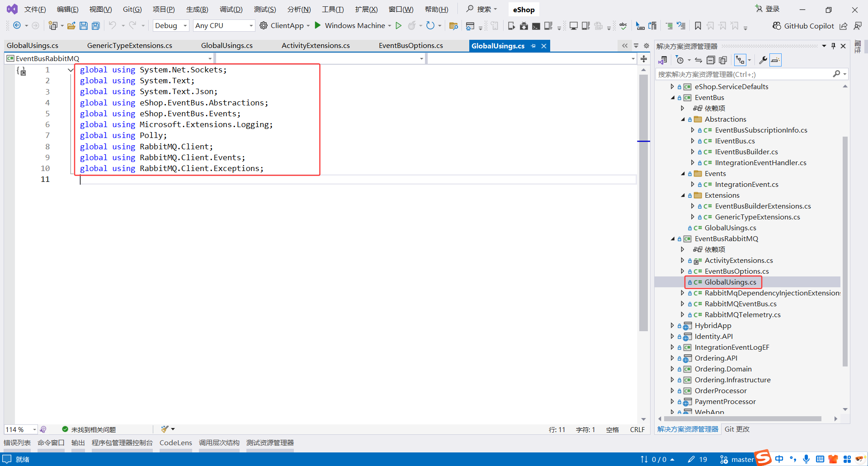Click the open file folder icon
868x466 pixels.
pyautogui.click(x=71, y=26)
